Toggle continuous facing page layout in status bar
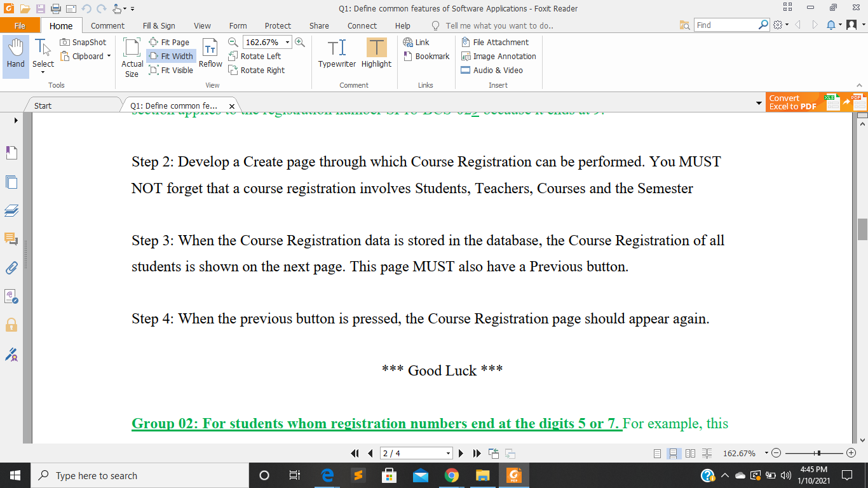The width and height of the screenshot is (868, 488). click(x=707, y=453)
